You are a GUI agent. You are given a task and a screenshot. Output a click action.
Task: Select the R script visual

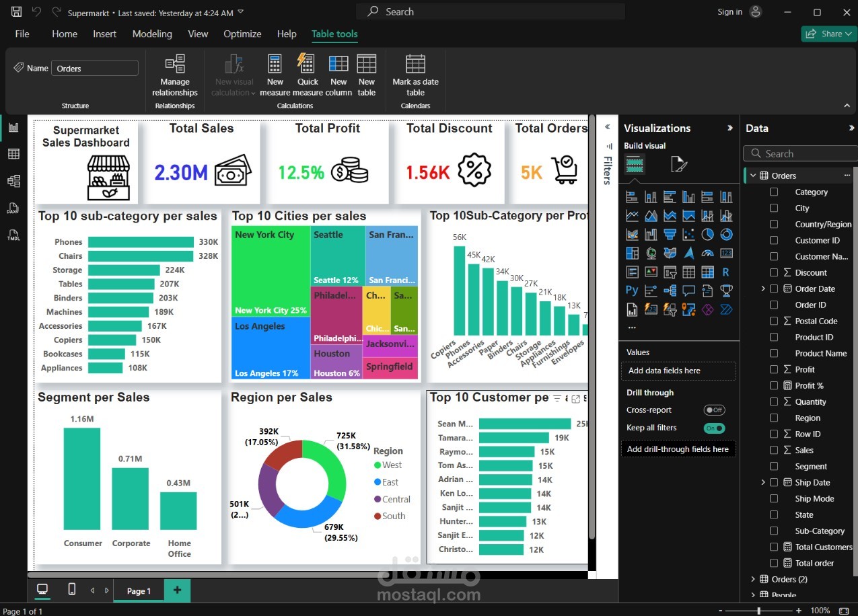[726, 272]
